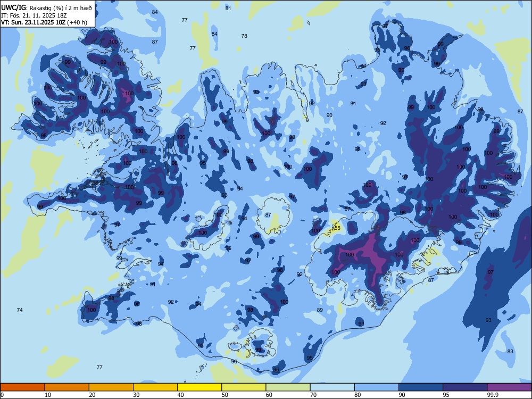The height and width of the screenshot is (399, 532).
Task: Click the title text 'UWC/IG: Rakastig (%) í 2 m hæð'
Action: tap(46, 8)
